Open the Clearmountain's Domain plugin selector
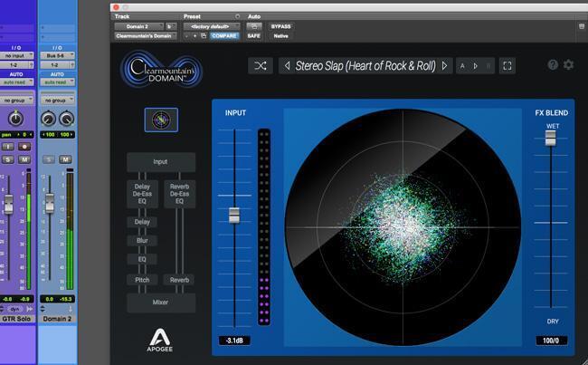 click(146, 36)
